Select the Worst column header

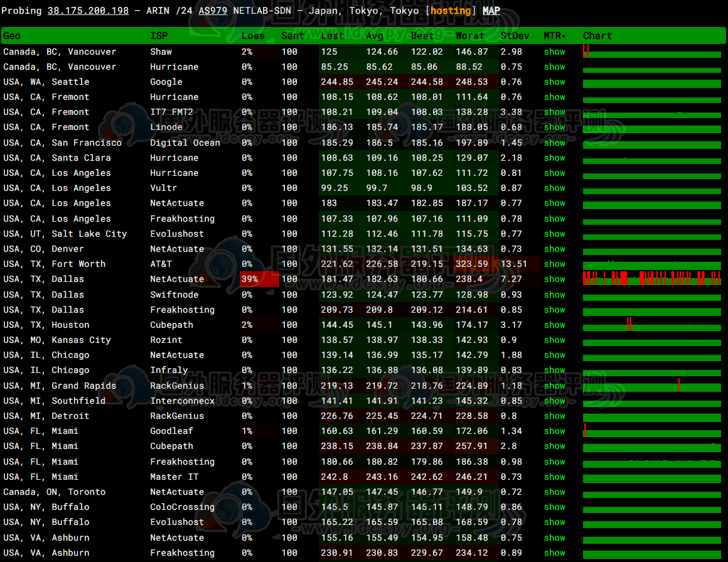point(470,36)
